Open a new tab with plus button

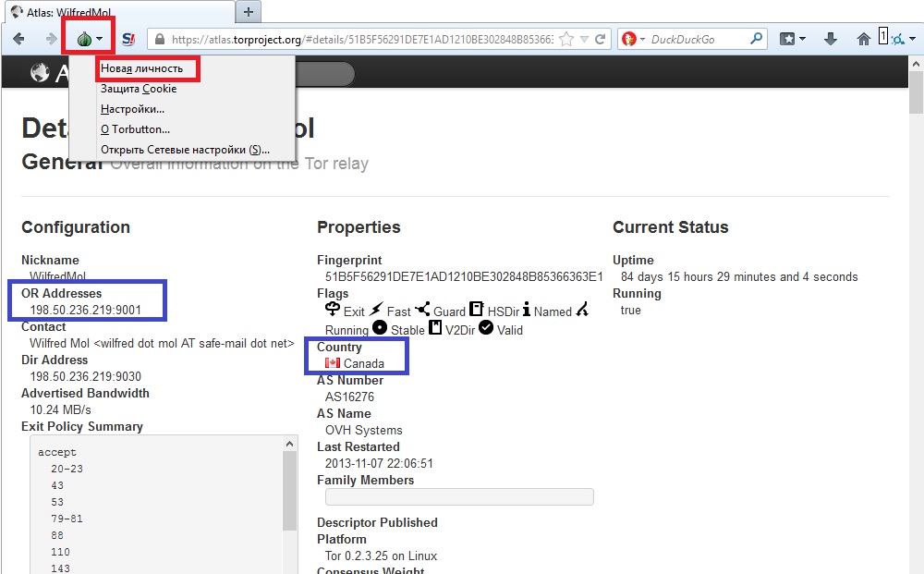(x=248, y=11)
